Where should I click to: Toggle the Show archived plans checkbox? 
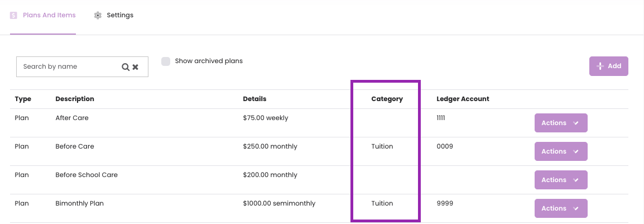pyautogui.click(x=166, y=61)
